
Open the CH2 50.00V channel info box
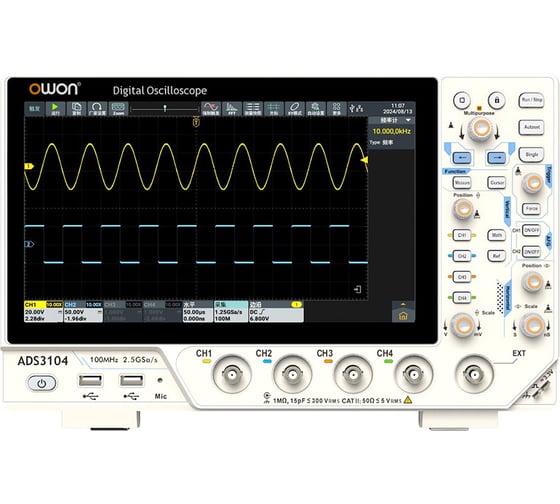coord(83,311)
